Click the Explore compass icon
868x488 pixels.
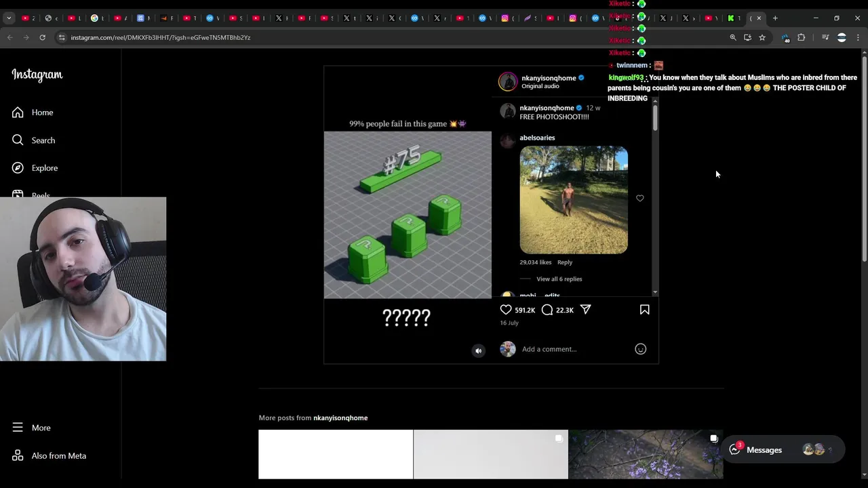pos(18,168)
